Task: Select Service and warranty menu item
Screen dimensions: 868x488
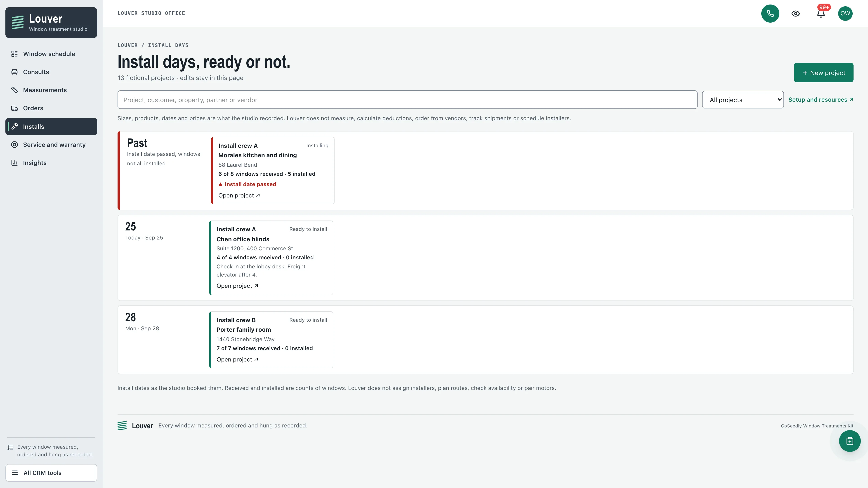Action: 54,145
